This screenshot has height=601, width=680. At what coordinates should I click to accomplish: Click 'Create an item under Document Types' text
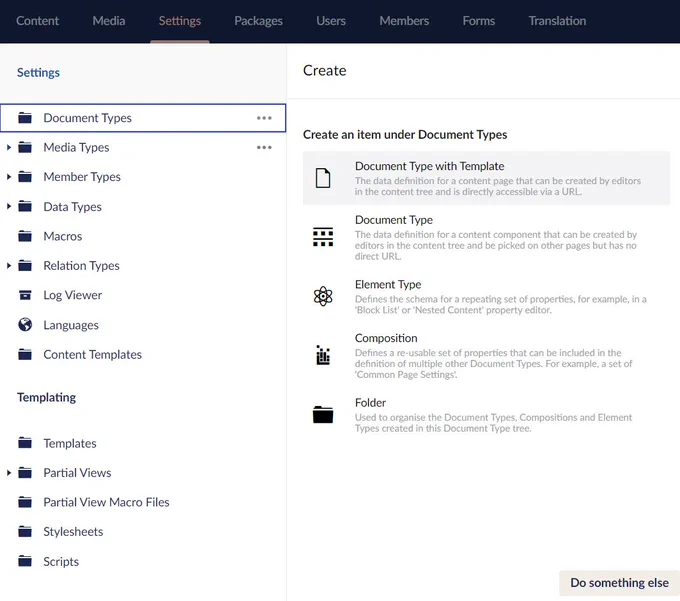pos(405,134)
